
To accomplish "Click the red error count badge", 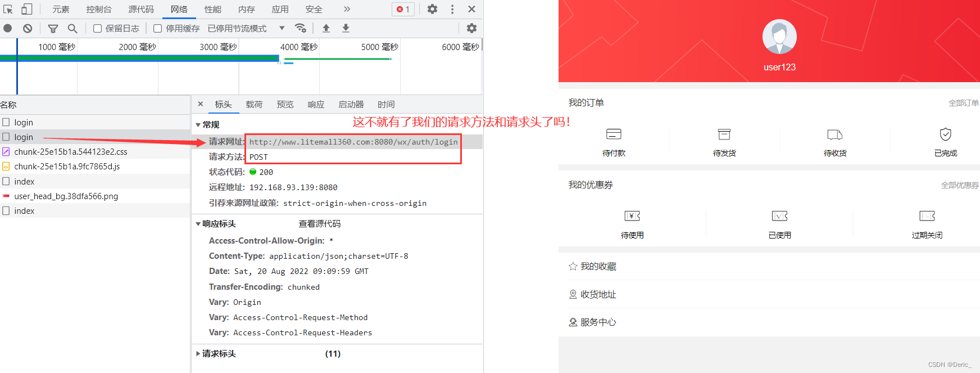I will tap(403, 9).
